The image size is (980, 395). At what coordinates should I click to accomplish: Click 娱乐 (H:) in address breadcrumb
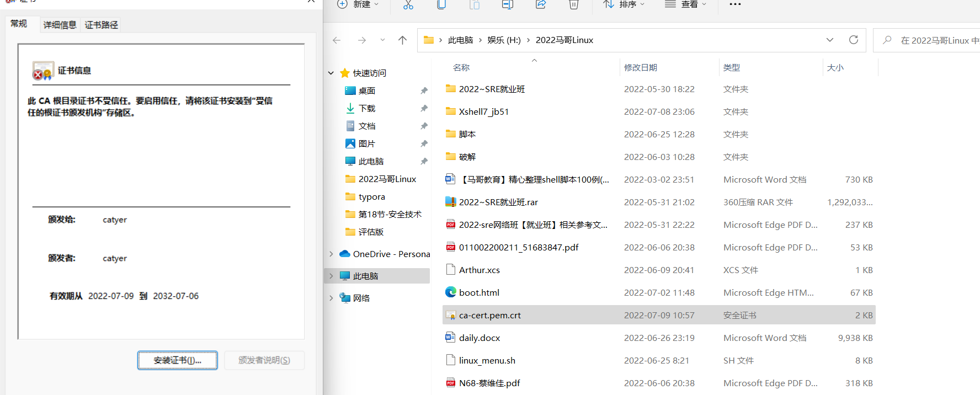pos(504,40)
